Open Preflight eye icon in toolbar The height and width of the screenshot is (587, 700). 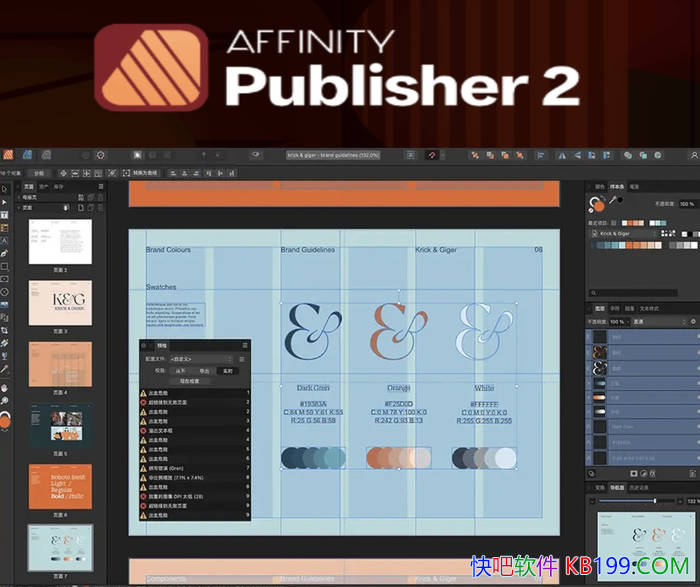pos(256,155)
